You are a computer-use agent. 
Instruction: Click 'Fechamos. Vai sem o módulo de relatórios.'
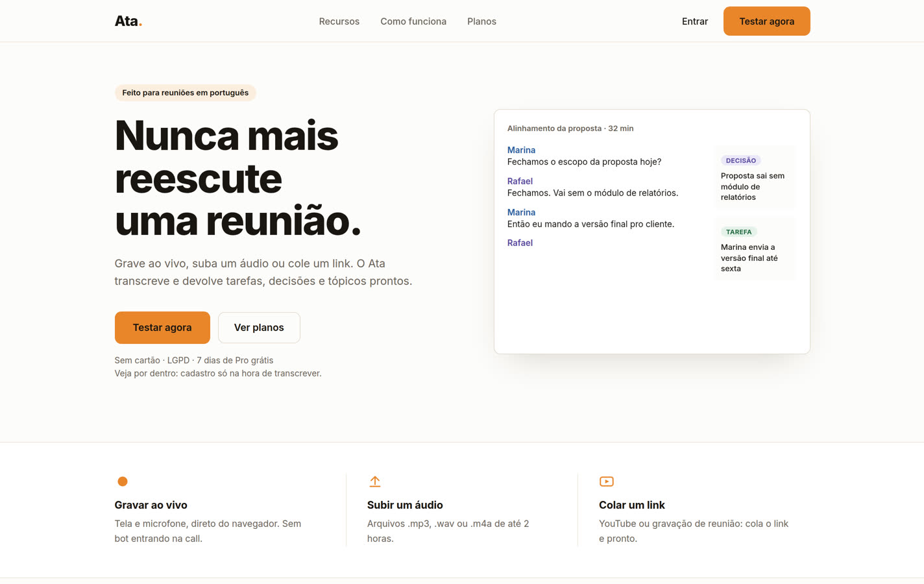[592, 193]
